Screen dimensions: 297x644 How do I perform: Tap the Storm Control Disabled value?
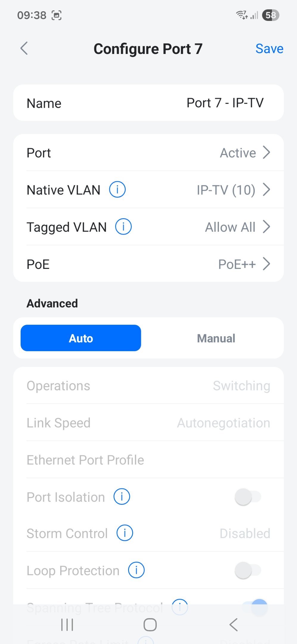[x=245, y=533]
